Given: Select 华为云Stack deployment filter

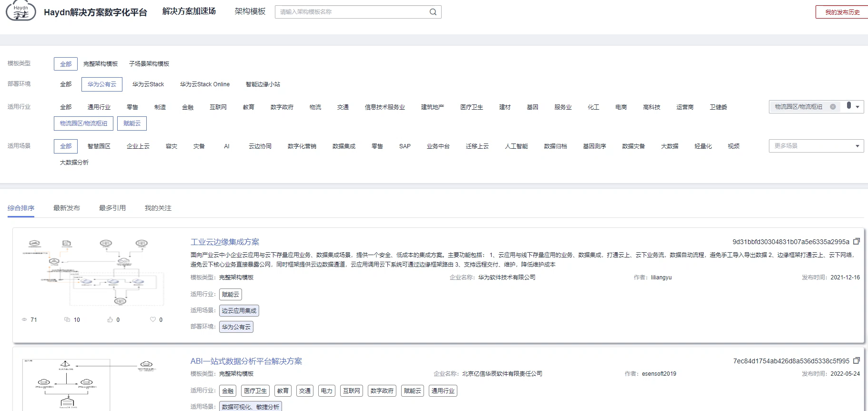Looking at the screenshot, I should click(x=148, y=84).
